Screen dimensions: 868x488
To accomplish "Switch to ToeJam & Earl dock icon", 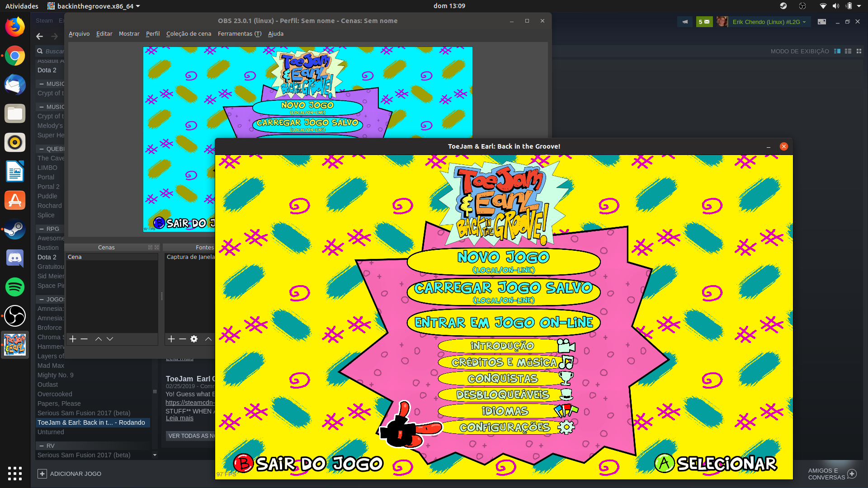I will 15,345.
